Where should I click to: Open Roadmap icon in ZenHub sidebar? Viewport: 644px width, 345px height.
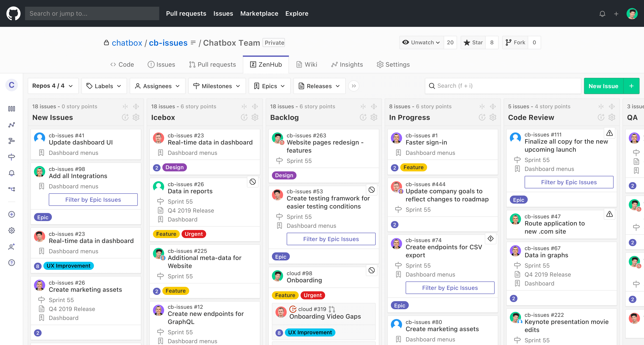pyautogui.click(x=12, y=141)
